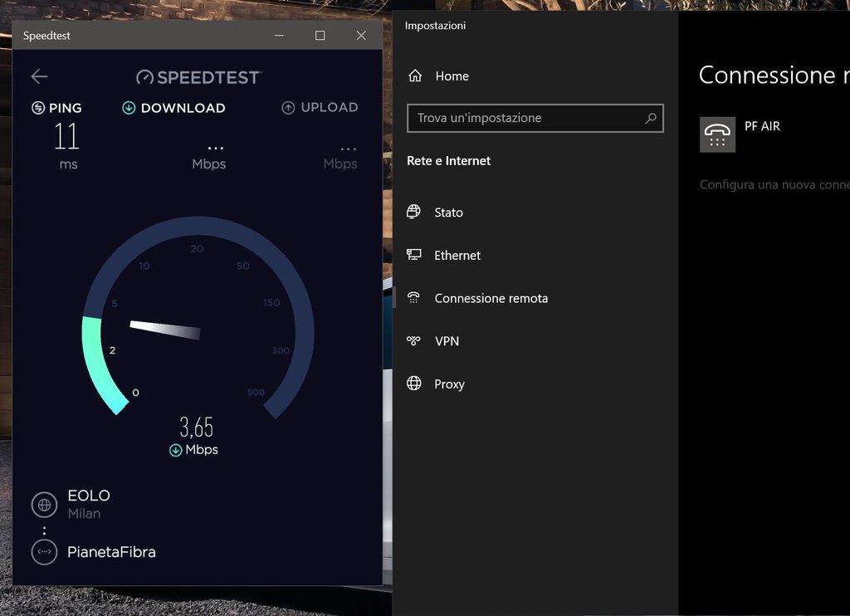This screenshot has width=850, height=616.
Task: Click the Upload arrow icon
Action: pyautogui.click(x=288, y=108)
